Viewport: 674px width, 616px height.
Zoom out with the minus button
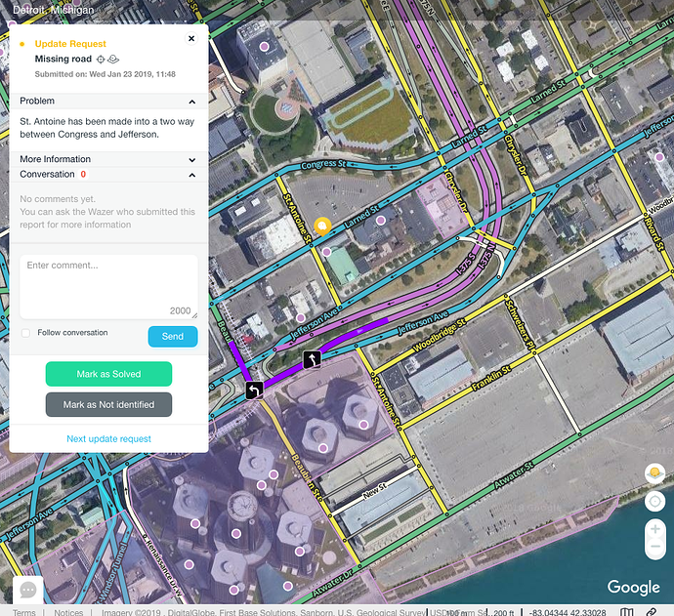pyautogui.click(x=653, y=550)
